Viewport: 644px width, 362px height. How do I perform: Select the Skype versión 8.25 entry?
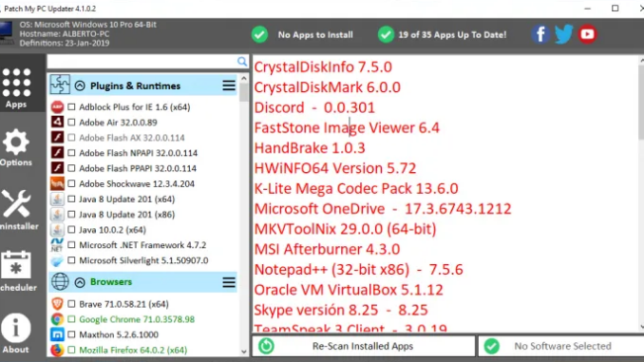(341, 310)
